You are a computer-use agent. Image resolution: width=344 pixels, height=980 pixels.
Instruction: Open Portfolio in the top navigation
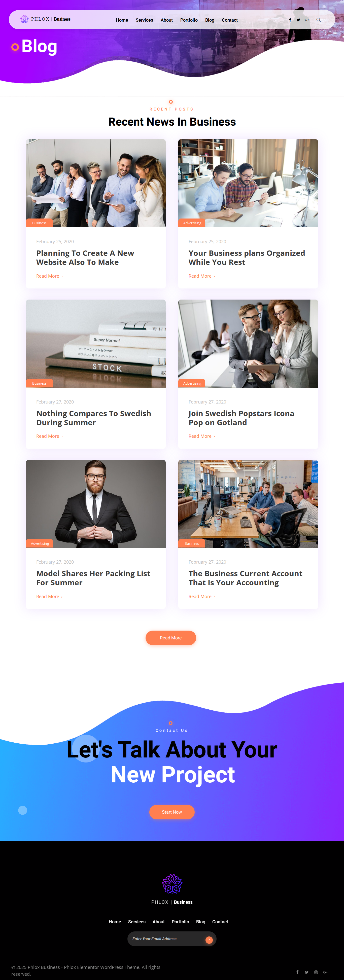coord(189,20)
